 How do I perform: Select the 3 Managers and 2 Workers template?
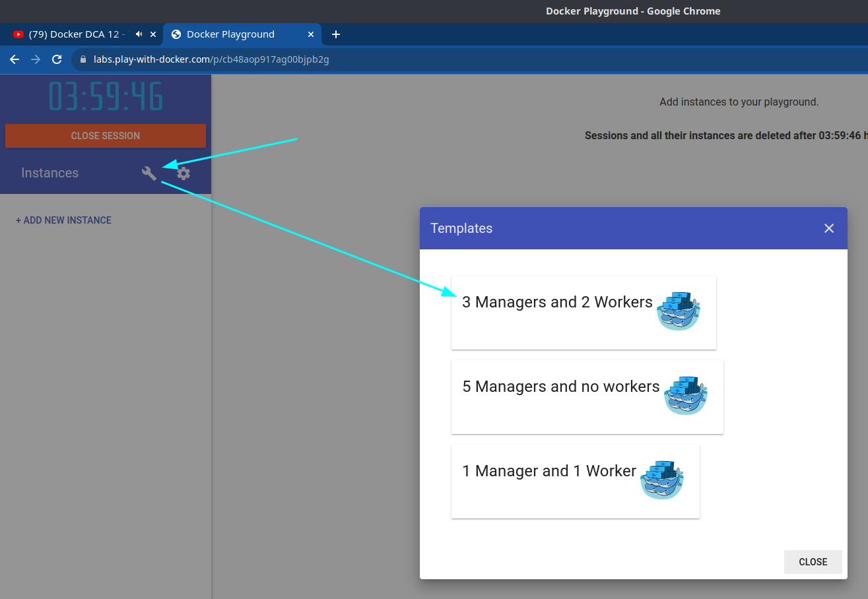coord(557,302)
